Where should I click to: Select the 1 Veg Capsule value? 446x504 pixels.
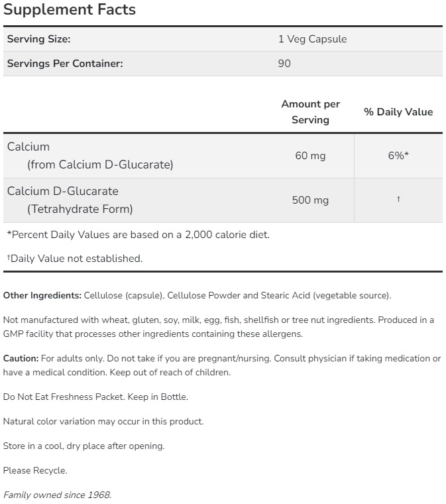coord(312,39)
